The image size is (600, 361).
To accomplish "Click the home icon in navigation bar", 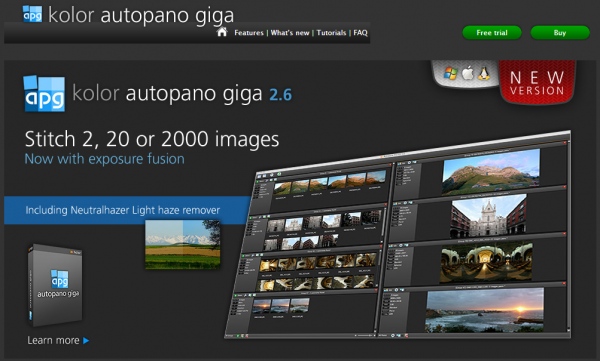I will (222, 32).
